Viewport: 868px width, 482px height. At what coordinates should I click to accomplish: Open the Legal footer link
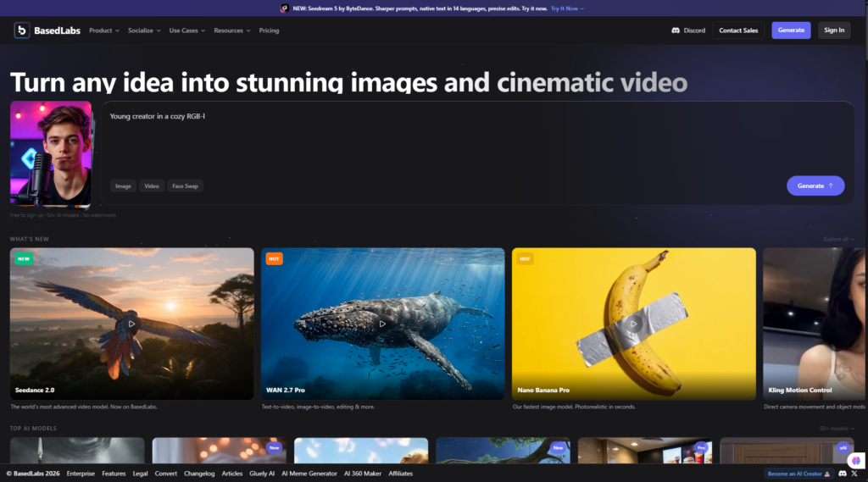tap(140, 474)
